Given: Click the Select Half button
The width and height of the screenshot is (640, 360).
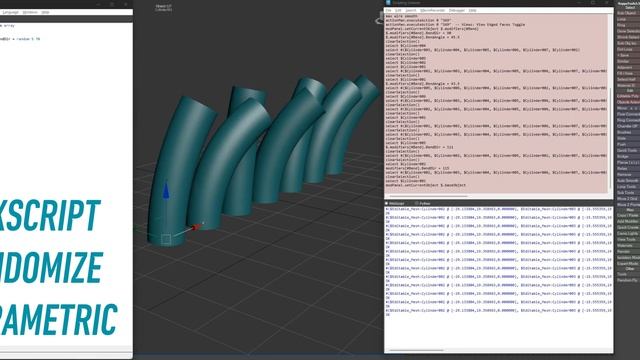Looking at the screenshot, I should tap(628, 79).
